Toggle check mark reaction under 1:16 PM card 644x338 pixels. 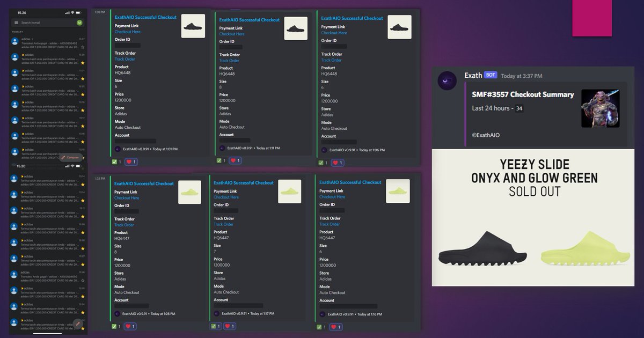(x=322, y=327)
